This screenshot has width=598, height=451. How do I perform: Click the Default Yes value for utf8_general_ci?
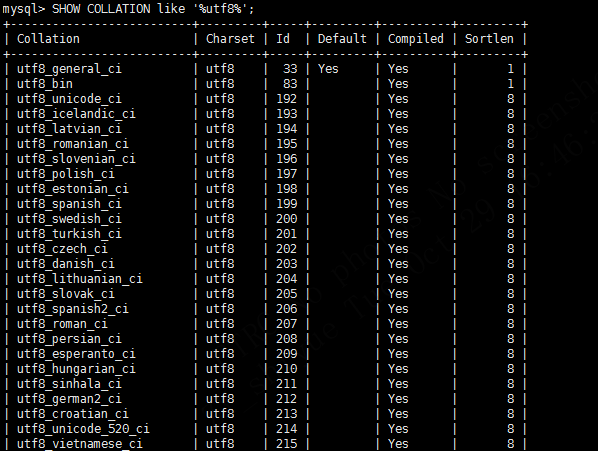tap(328, 69)
